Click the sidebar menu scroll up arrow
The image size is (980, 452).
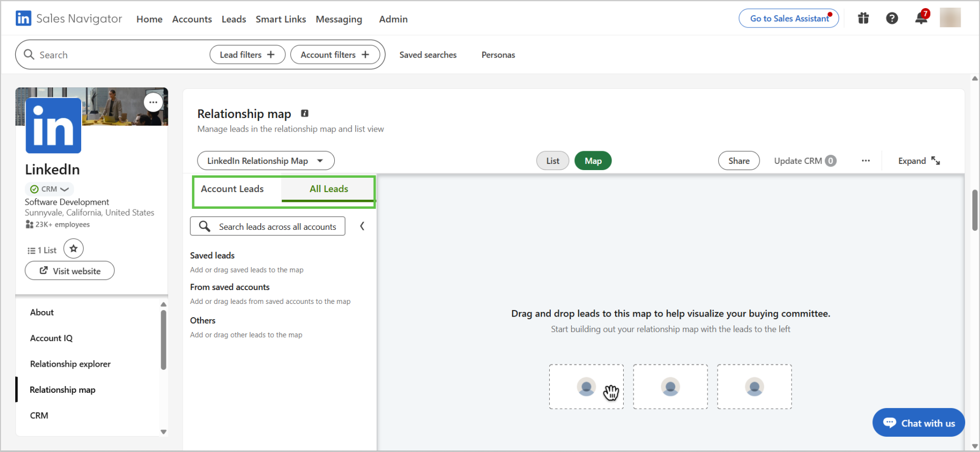tap(163, 304)
